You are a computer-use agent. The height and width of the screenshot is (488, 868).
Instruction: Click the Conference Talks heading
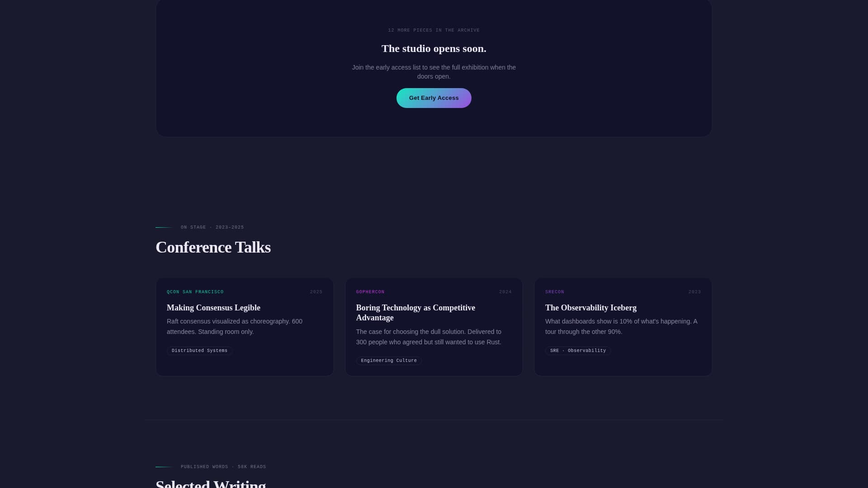[x=213, y=247]
